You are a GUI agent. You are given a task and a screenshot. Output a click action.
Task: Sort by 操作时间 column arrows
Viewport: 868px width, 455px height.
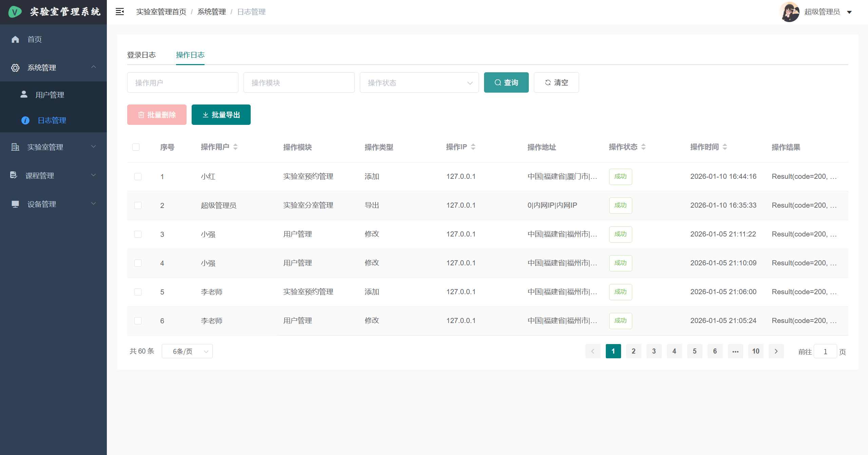(x=725, y=147)
